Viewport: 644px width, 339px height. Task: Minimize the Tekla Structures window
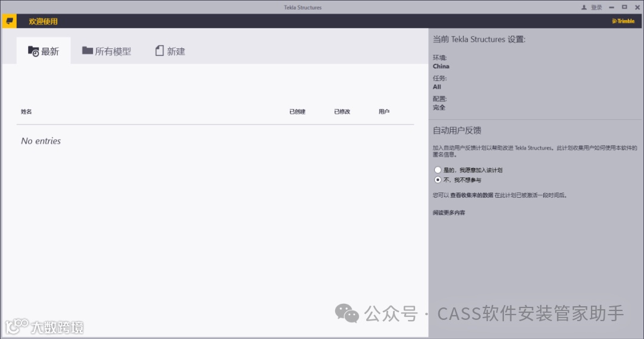coord(612,7)
